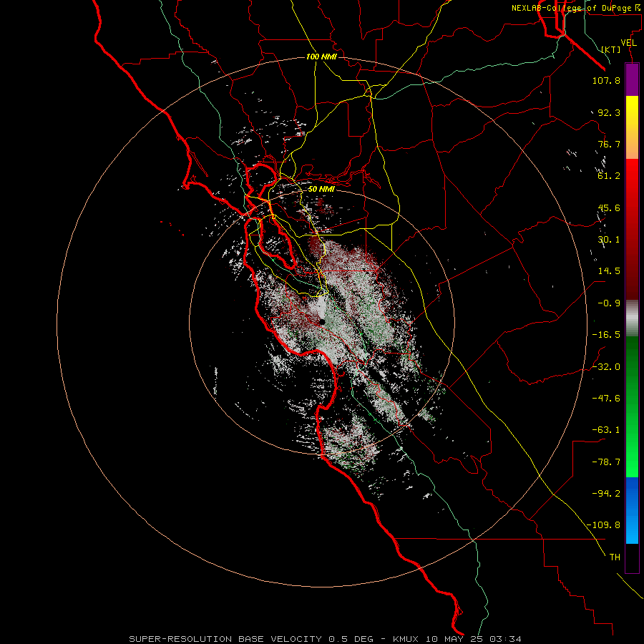644x644 pixels.
Task: Click the -63.1 legend value
Action: click(x=606, y=430)
